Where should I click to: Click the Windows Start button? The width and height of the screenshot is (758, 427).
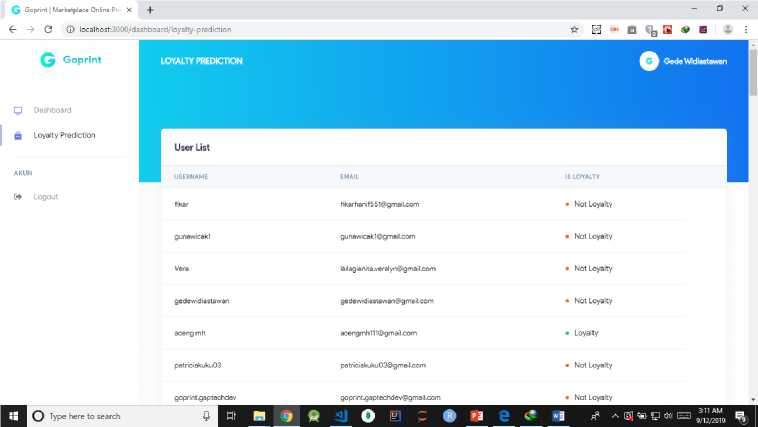coord(14,416)
